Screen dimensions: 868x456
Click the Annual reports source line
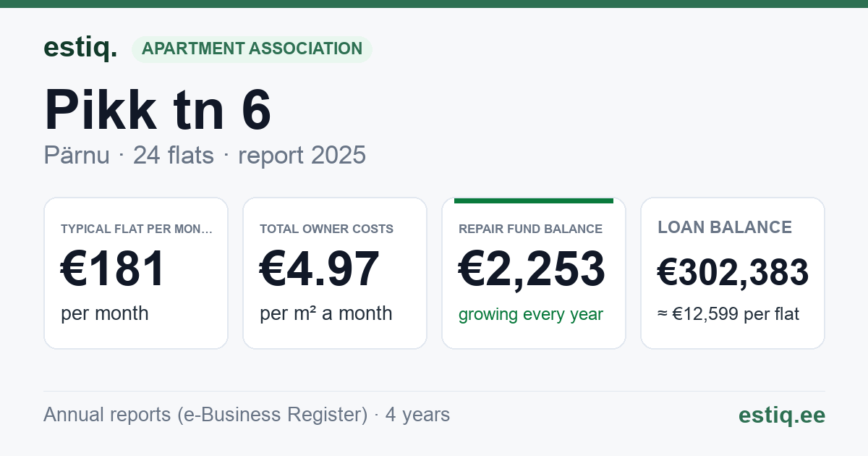(247, 415)
